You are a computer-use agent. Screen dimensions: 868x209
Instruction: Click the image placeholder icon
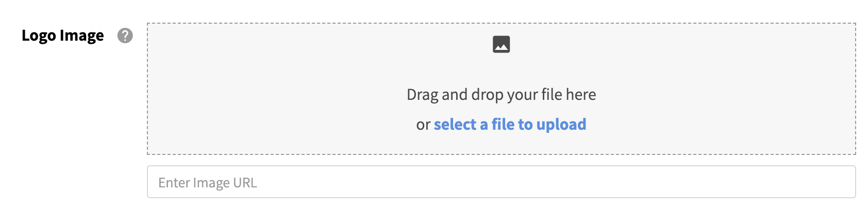click(x=501, y=44)
